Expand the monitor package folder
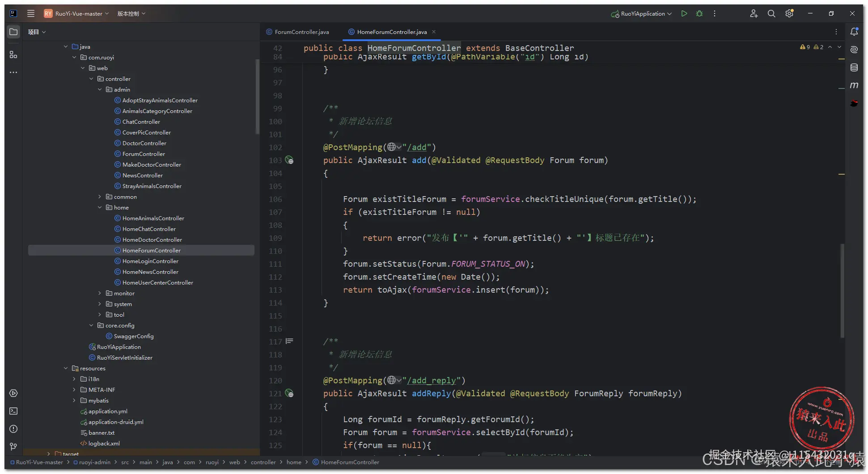The height and width of the screenshot is (474, 868). click(x=100, y=294)
